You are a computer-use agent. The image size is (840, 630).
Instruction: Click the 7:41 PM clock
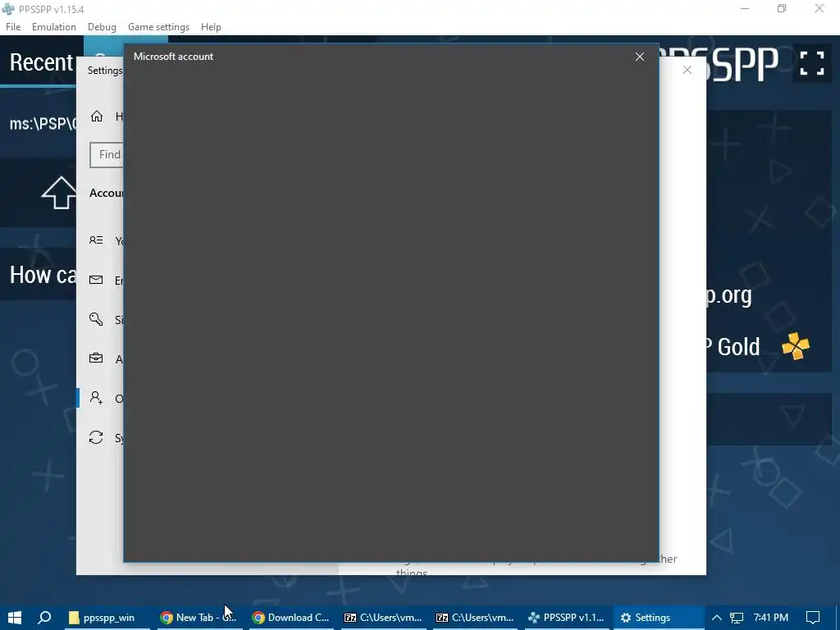pos(770,618)
